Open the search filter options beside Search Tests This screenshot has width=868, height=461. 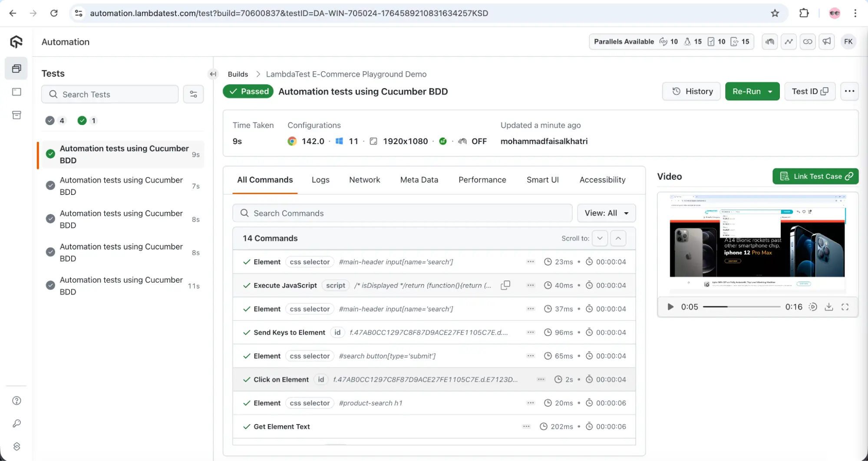pos(193,94)
